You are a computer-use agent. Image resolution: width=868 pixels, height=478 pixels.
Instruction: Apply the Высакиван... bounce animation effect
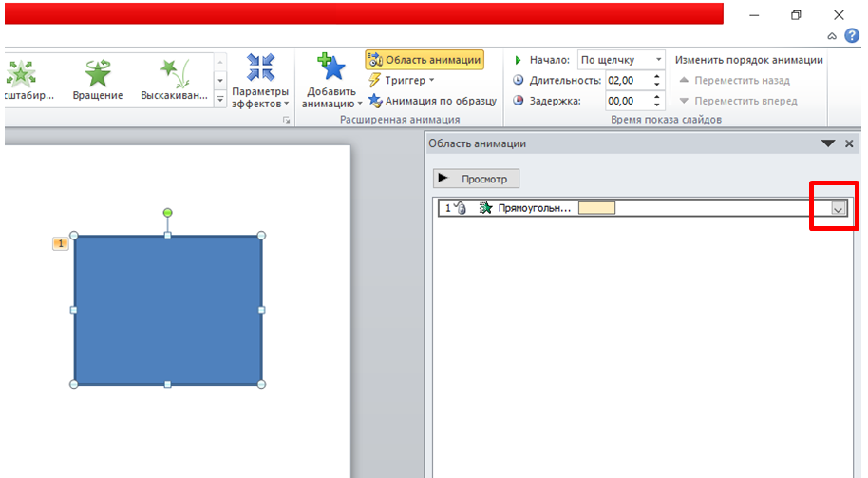(x=174, y=80)
